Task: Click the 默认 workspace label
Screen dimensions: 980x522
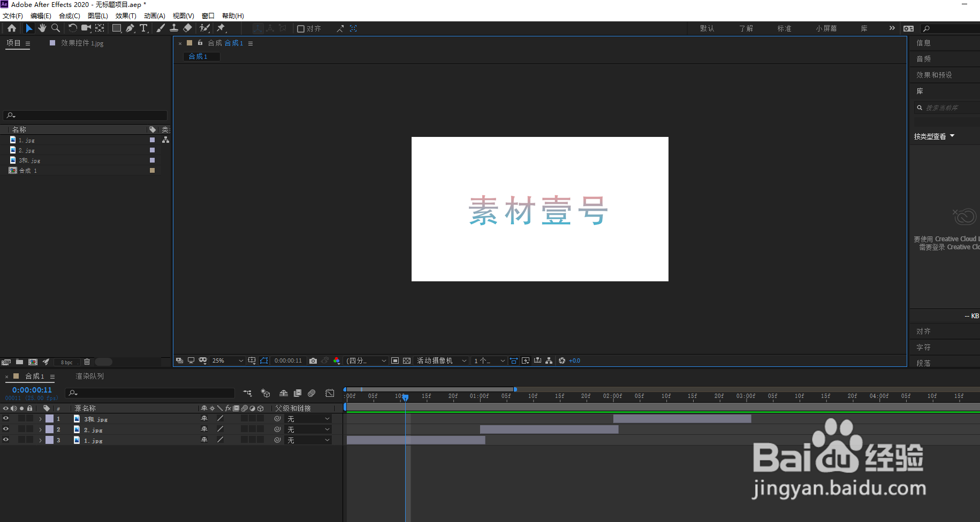Action: point(706,28)
